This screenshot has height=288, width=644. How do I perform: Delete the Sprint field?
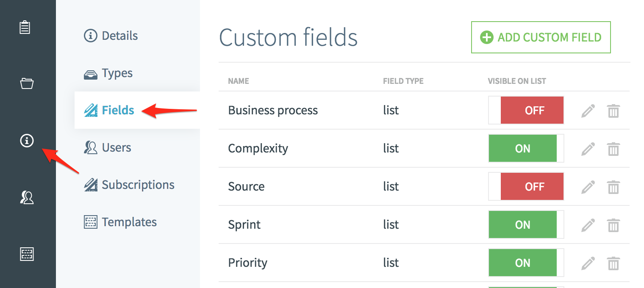tap(613, 225)
